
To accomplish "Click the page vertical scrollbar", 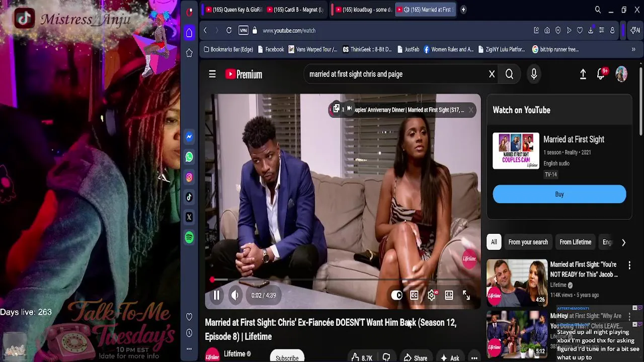I will pos(641,101).
